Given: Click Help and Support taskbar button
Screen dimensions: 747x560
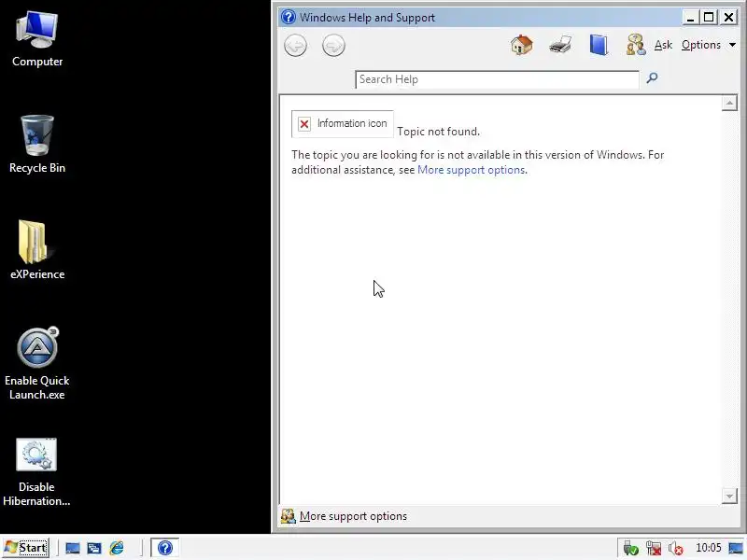Looking at the screenshot, I should point(165,548).
